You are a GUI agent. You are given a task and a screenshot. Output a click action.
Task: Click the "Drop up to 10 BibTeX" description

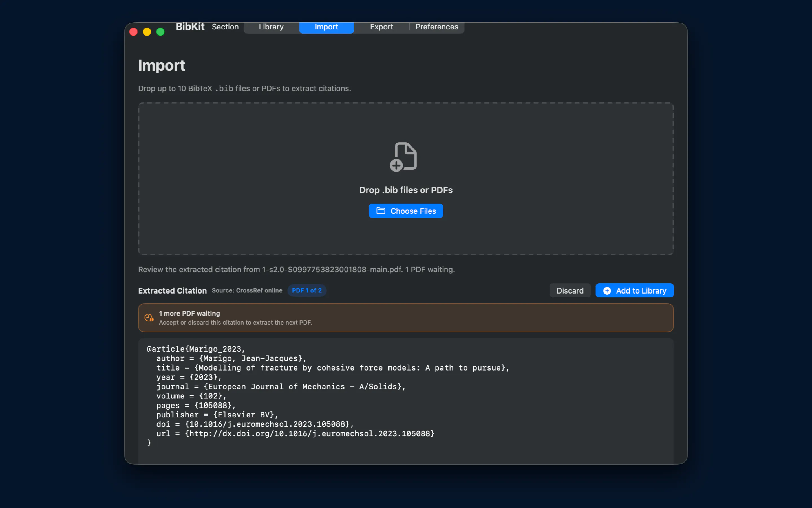(x=245, y=88)
